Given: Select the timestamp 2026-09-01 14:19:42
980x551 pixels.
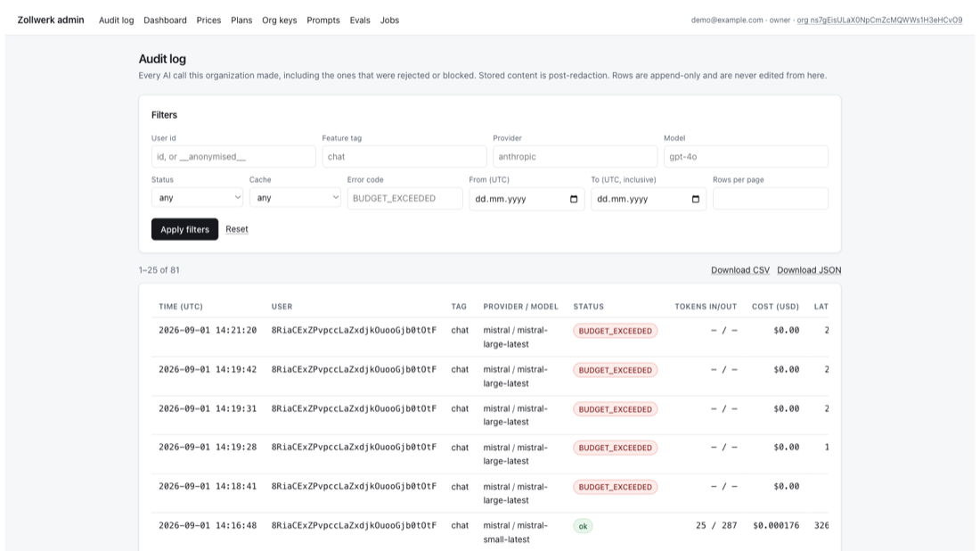Looking at the screenshot, I should click(x=208, y=370).
